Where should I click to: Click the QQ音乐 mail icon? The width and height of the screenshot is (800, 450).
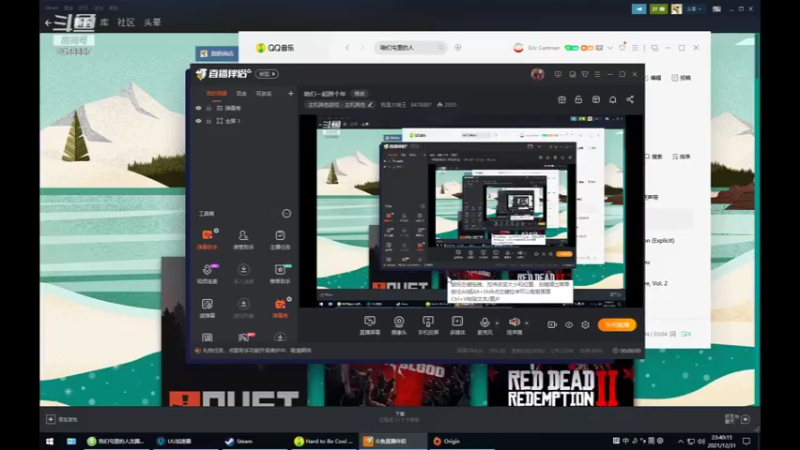point(599,48)
